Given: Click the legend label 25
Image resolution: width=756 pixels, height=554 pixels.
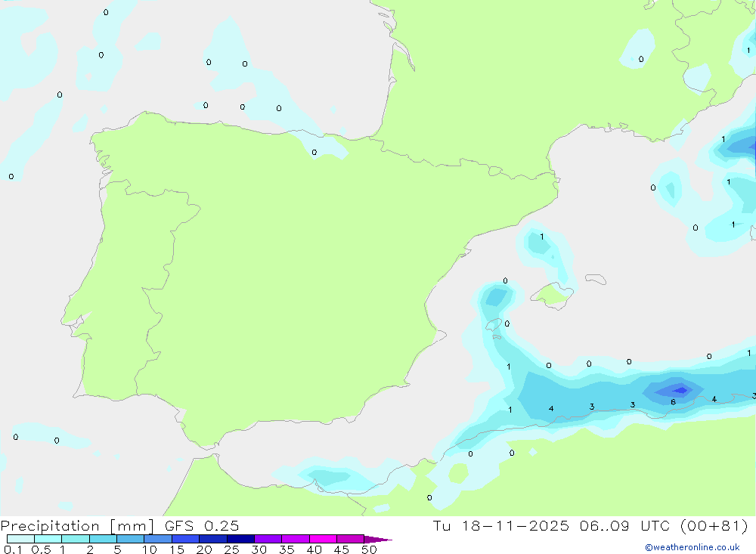Looking at the screenshot, I should click(231, 549).
